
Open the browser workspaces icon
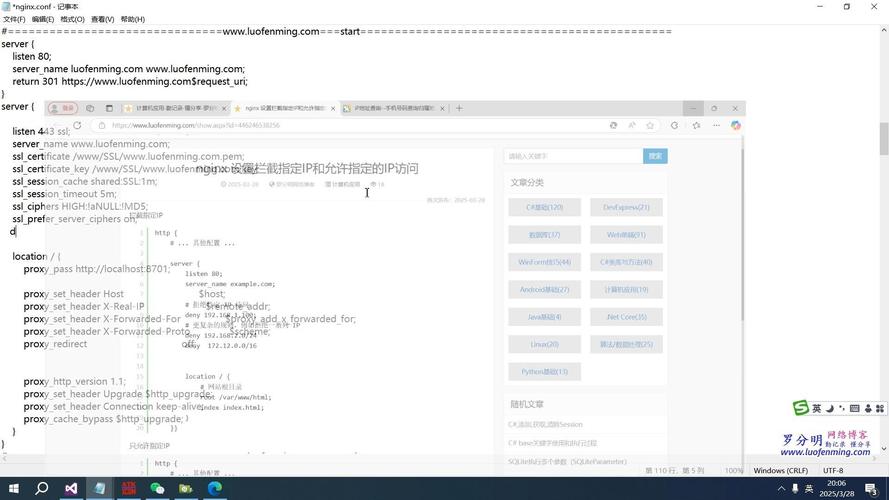click(x=90, y=108)
